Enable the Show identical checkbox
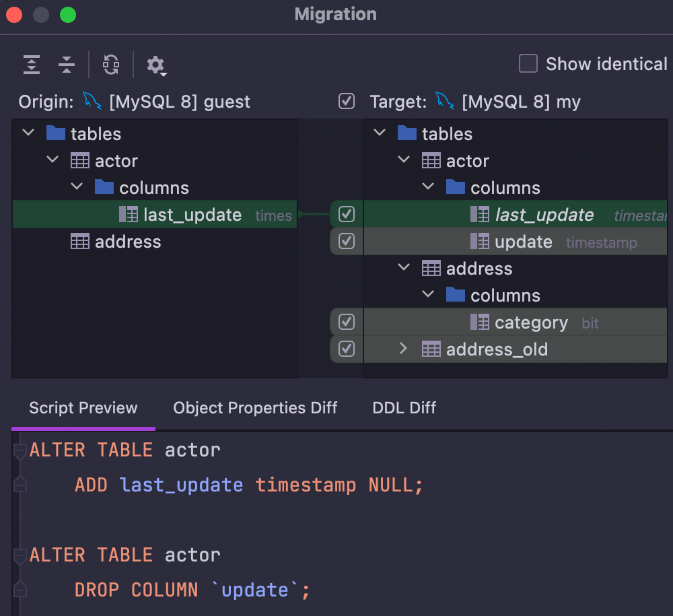The height and width of the screenshot is (616, 673). coord(528,64)
